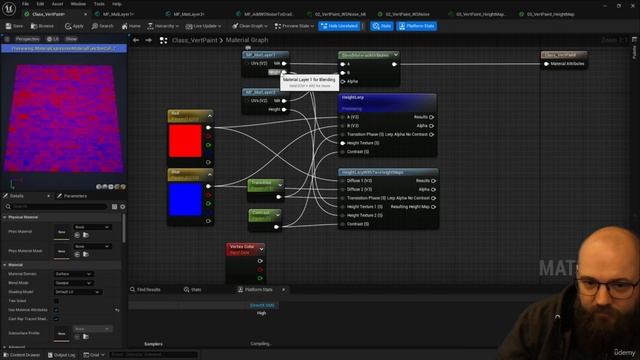Toggle Platform Stats in toolbar
Viewport: 640px width, 360px height.
(x=416, y=26)
